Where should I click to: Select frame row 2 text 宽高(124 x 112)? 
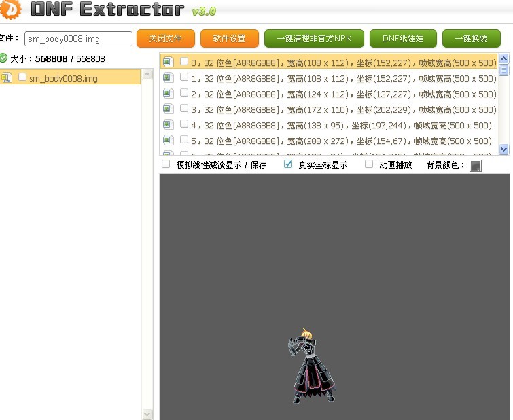[318, 94]
